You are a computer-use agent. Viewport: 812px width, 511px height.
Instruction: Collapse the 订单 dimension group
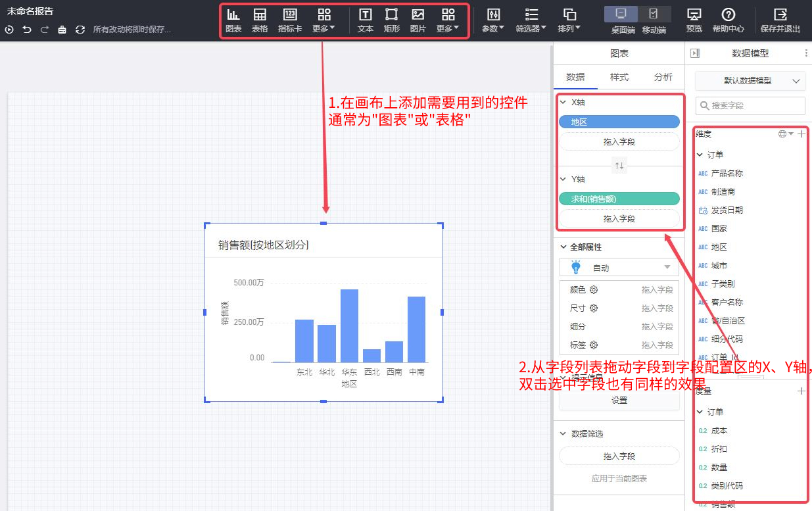[701, 154]
